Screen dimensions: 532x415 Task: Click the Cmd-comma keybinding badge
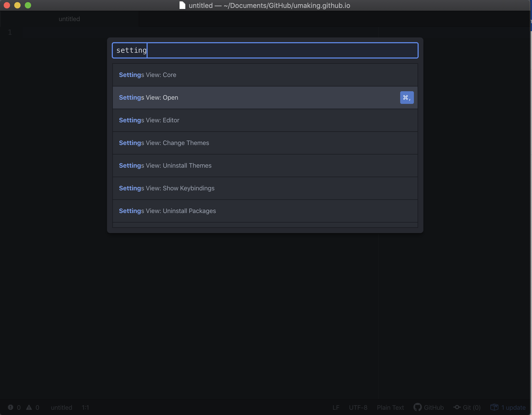(x=407, y=98)
